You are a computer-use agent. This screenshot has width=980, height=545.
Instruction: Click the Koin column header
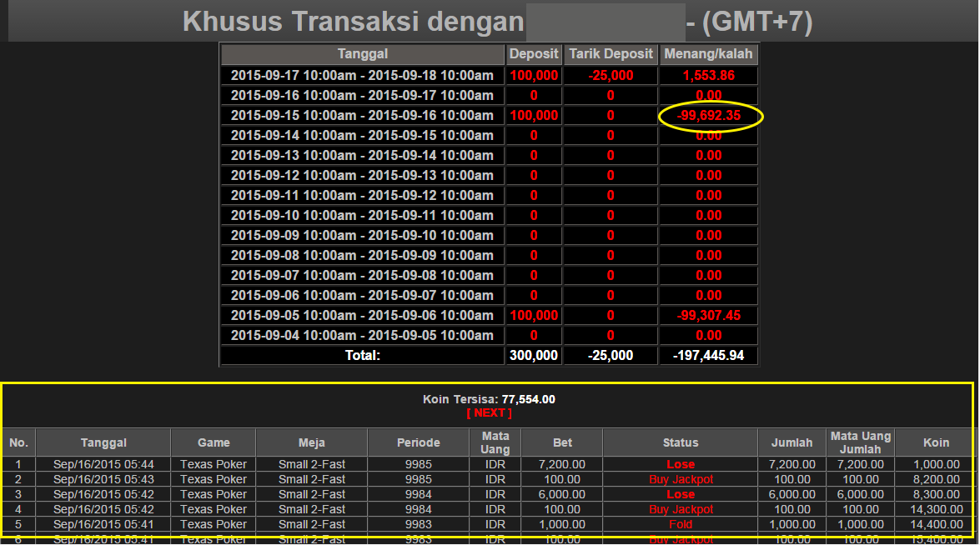936,442
